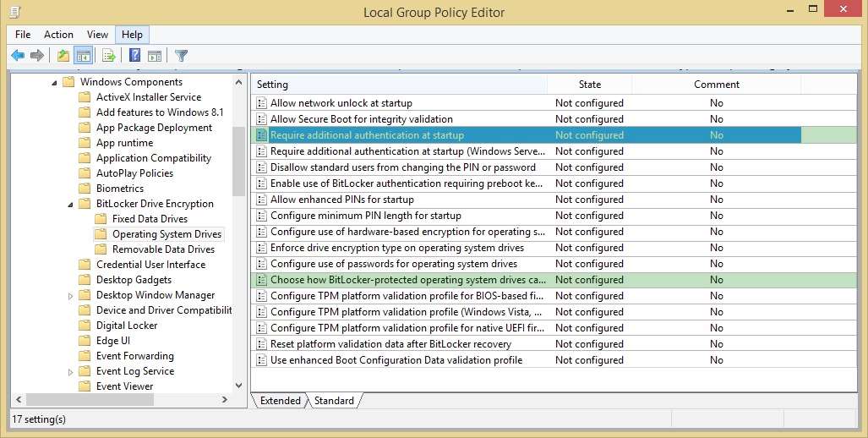868x438 pixels.
Task: Switch to the Extended tab
Action: [x=280, y=400]
